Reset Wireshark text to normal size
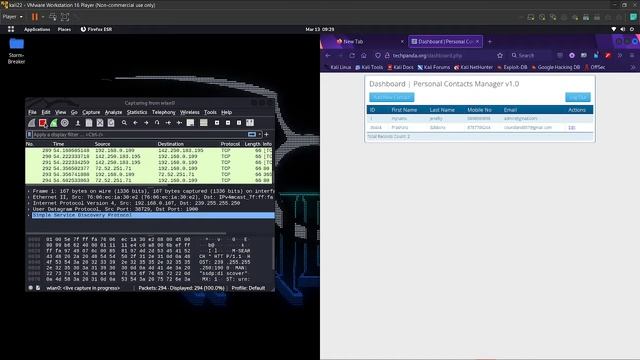This screenshot has width=640, height=360. pos(239,123)
